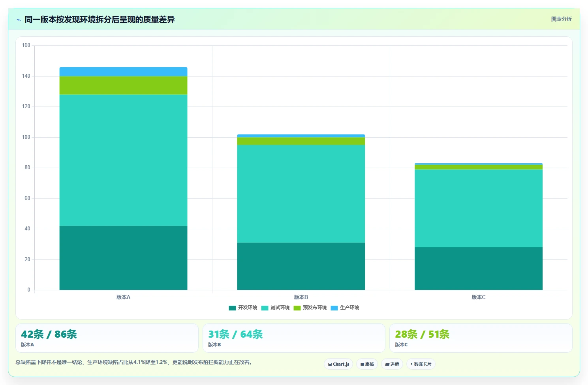Click the header icon before the chart title
The height and width of the screenshot is (385, 588).
[19, 20]
